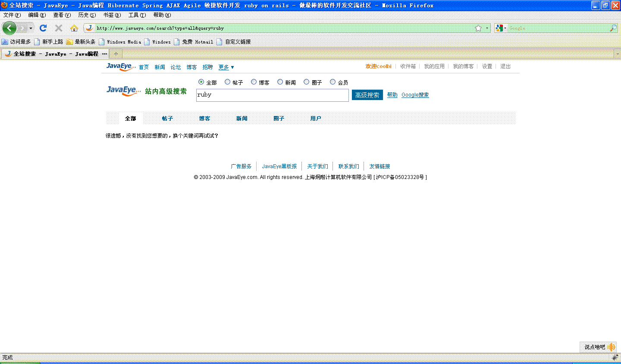Open the 新手上路 bookmark
Screen dimensions: 621x364
[x=49, y=42]
